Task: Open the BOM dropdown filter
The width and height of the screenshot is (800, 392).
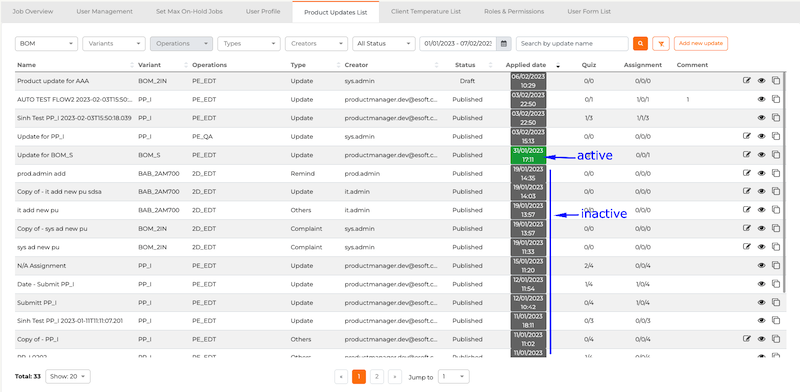Action: click(x=46, y=43)
